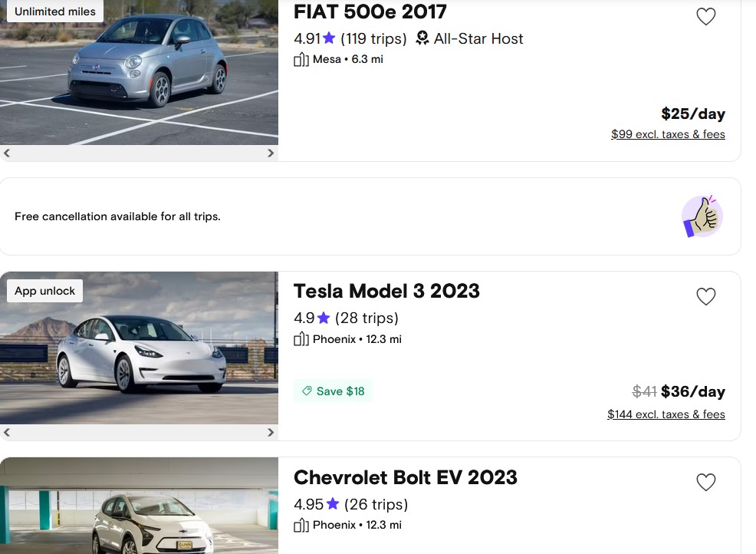Click map icon beside Phoenix for Tesla
Screen dimensions: 756x554
[x=301, y=339]
